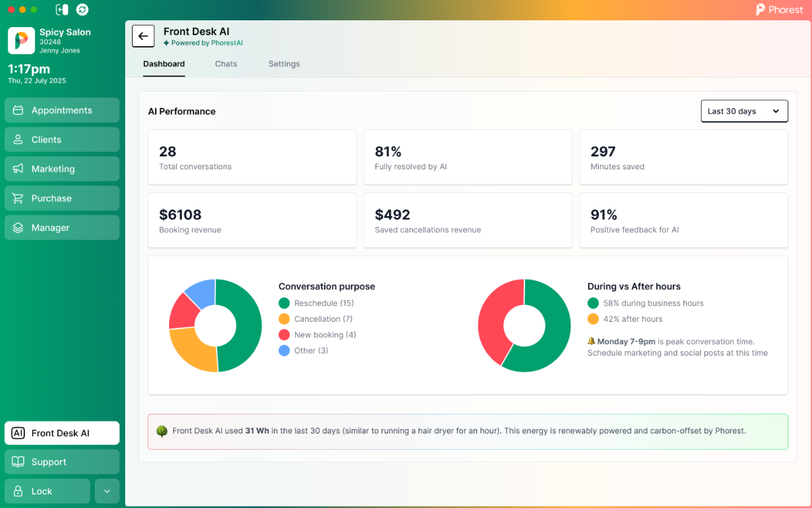The width and height of the screenshot is (812, 508).
Task: Open the Manager section
Action: pos(62,228)
